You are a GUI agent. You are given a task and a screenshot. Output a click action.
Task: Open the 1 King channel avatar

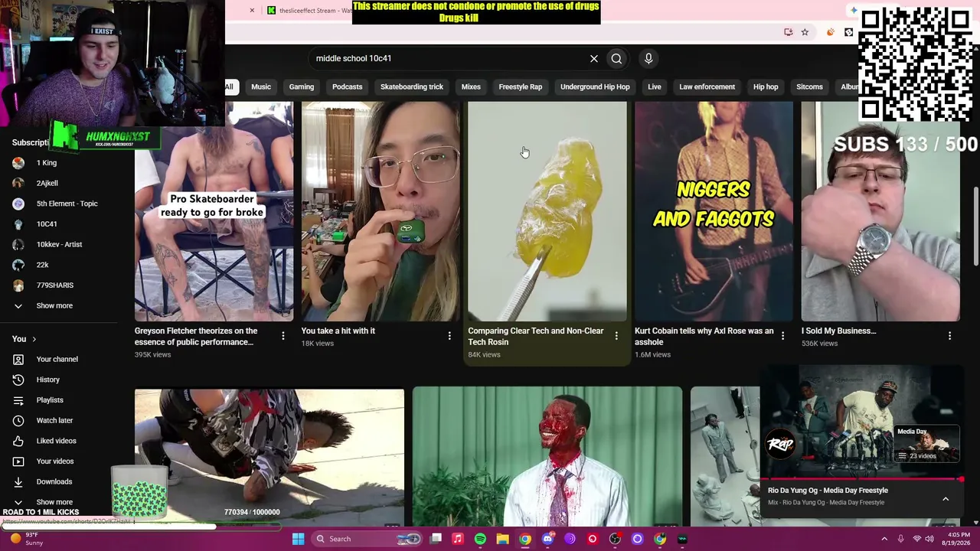click(18, 163)
